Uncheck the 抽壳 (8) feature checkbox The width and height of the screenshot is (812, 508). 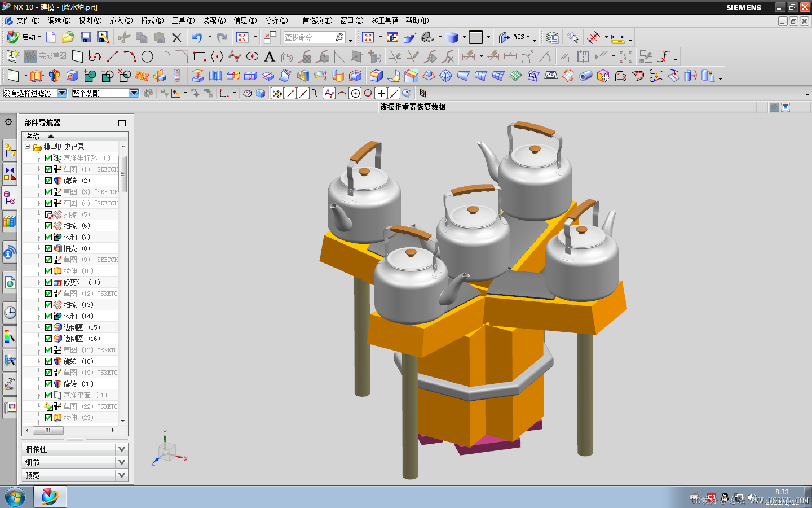tap(48, 248)
